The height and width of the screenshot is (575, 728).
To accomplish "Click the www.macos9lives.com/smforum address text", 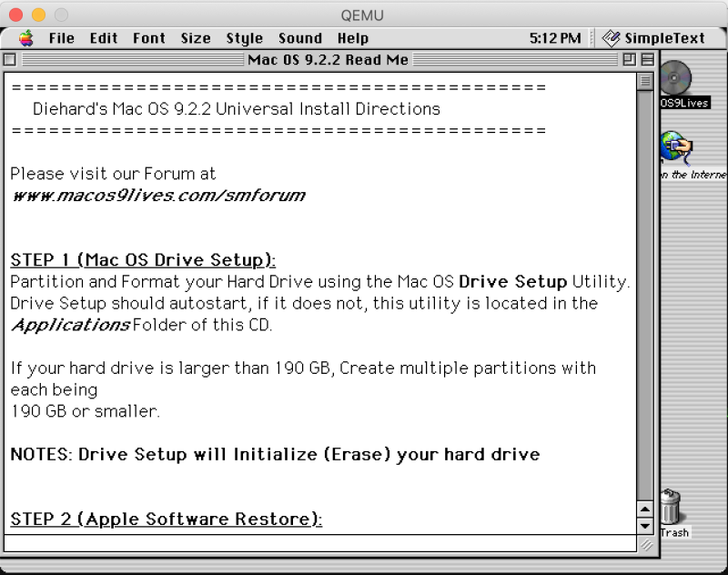I will click(x=158, y=196).
